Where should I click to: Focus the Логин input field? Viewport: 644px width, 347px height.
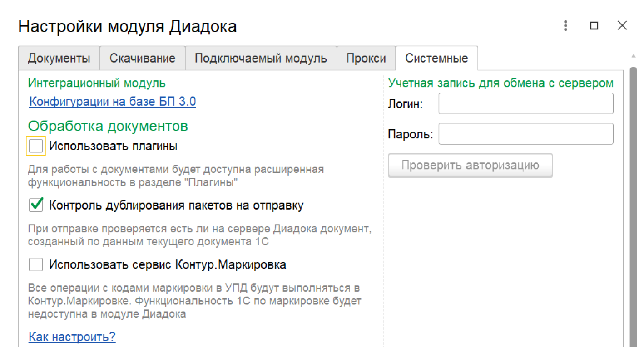click(x=526, y=103)
